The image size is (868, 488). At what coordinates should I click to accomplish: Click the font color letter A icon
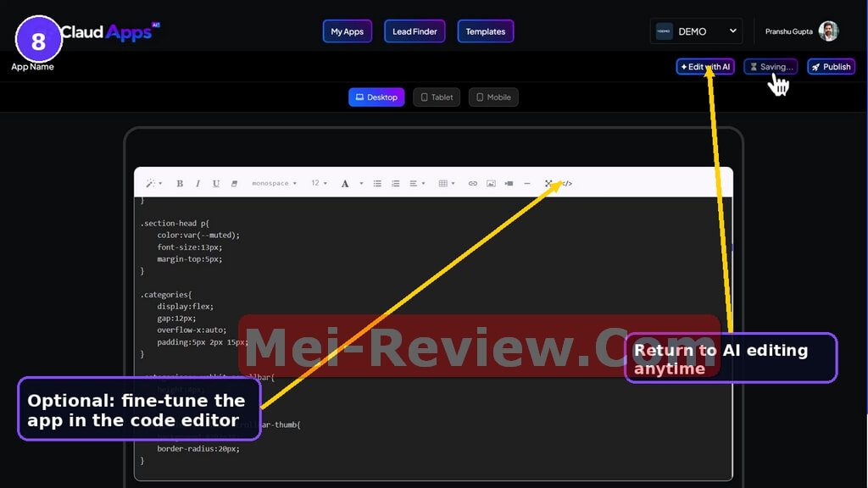point(345,183)
